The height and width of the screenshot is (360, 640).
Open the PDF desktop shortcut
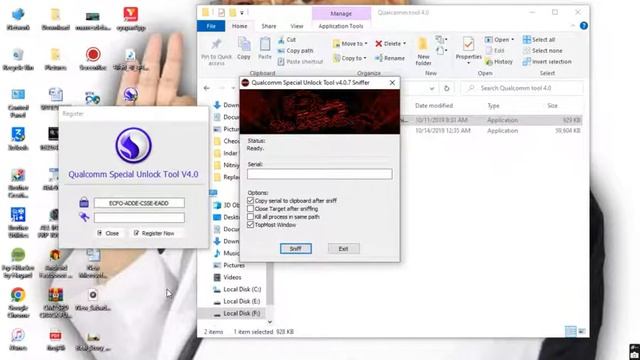pyautogui.click(x=56, y=340)
